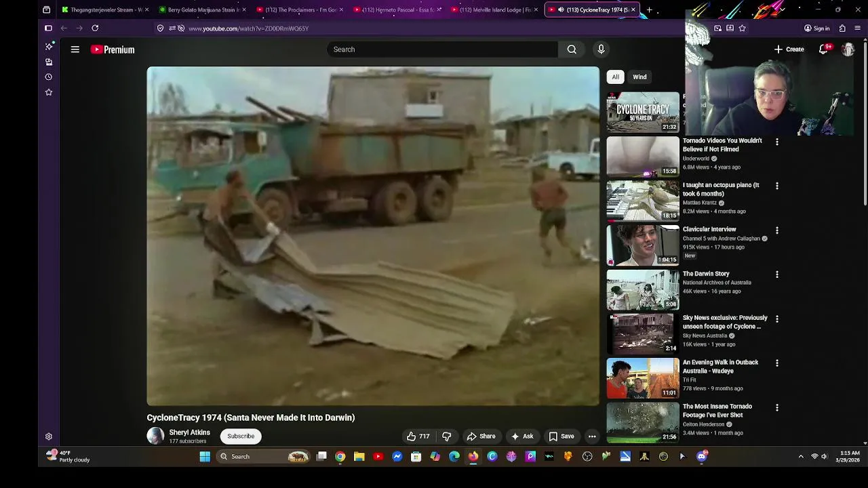This screenshot has width=868, height=488.
Task: Go to YouTube Premium home logo
Action: pos(113,49)
